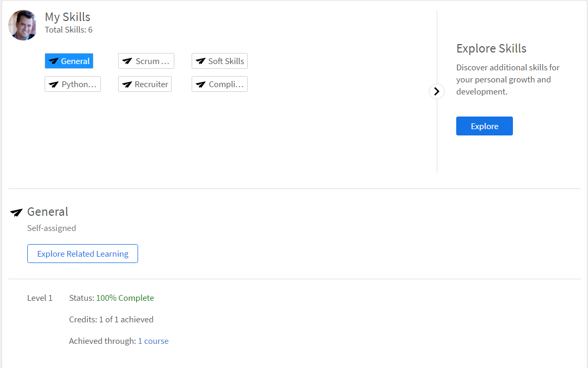Image resolution: width=588 pixels, height=368 pixels.
Task: Select the General skill tab
Action: coord(69,61)
